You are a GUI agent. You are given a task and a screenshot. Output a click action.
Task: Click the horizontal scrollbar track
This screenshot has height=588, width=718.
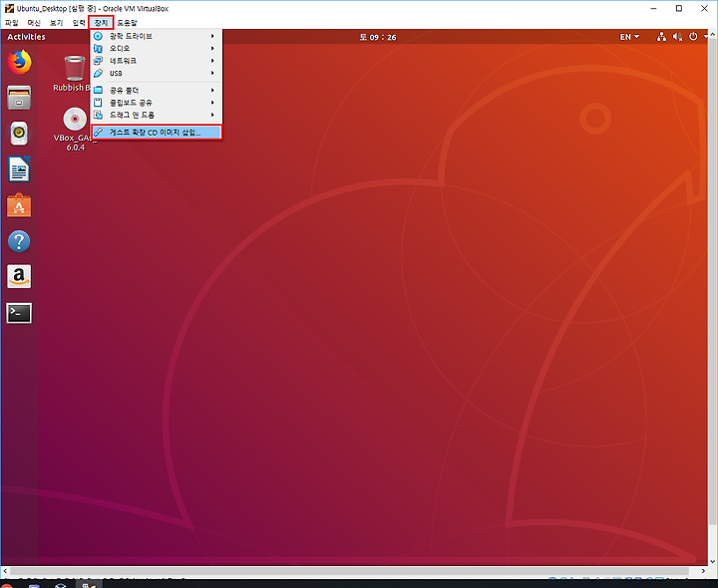tap(349, 571)
